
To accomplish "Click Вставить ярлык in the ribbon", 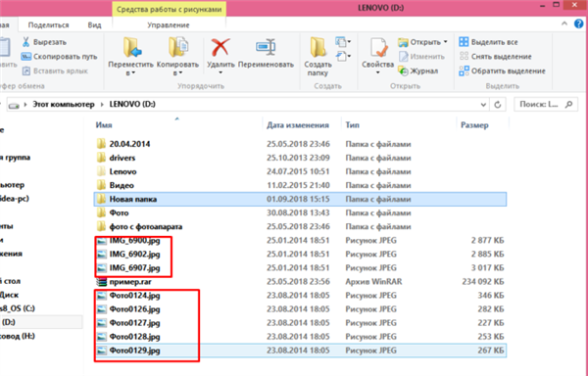I will [55, 70].
